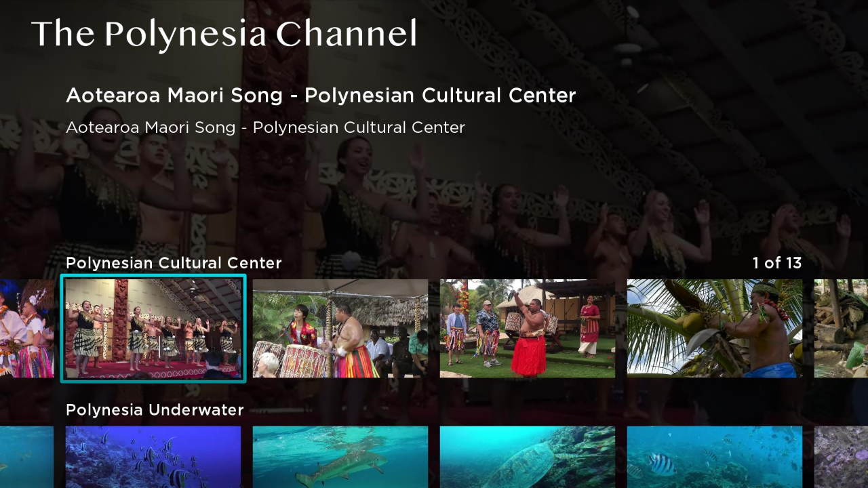This screenshot has height=488, width=868.
Task: Select the Polynesia Underwater row label
Action: click(x=155, y=410)
